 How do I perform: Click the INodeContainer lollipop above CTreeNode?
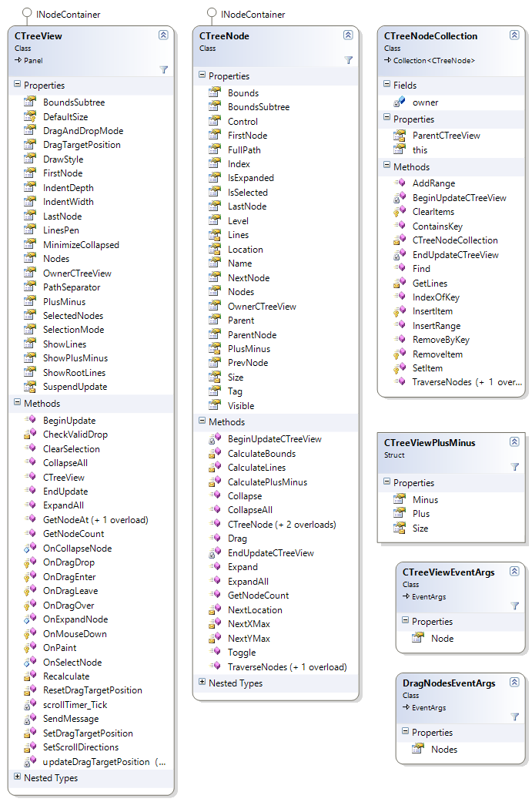212,13
